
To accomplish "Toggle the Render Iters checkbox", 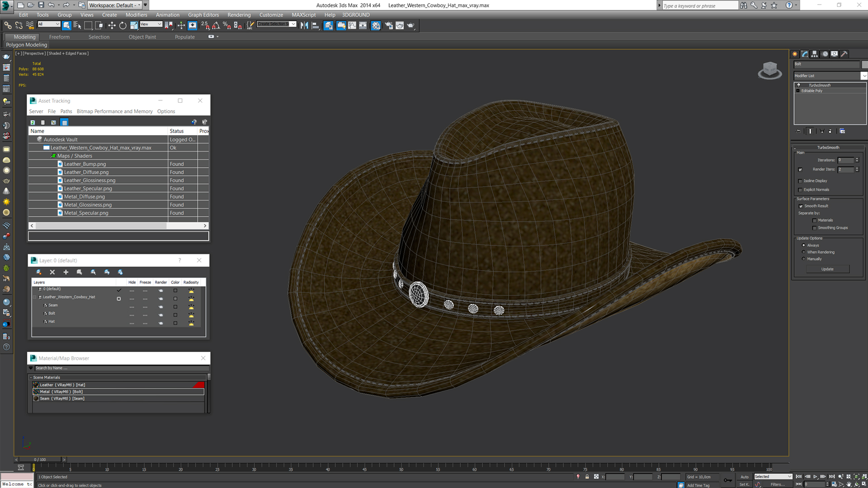I will 800,169.
